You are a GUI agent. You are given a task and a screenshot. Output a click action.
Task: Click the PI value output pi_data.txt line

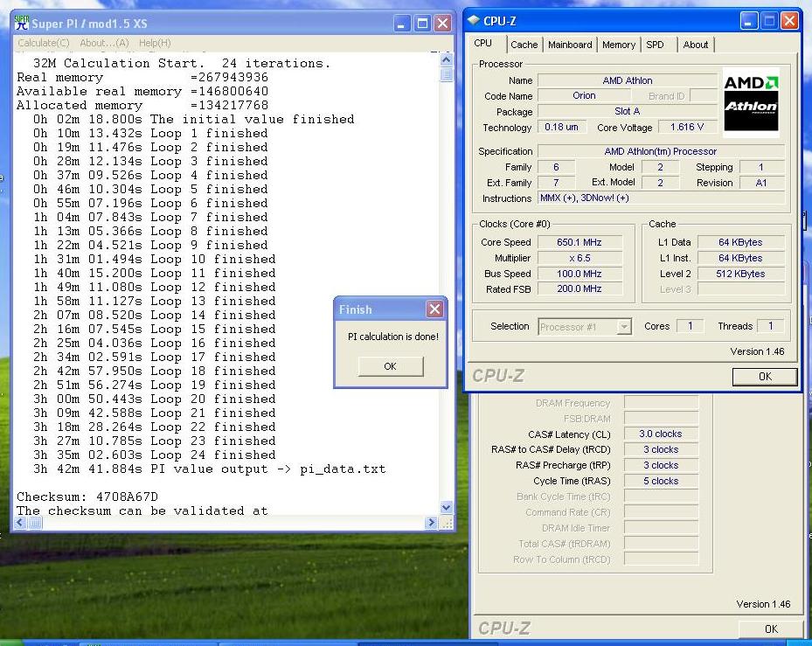point(209,469)
